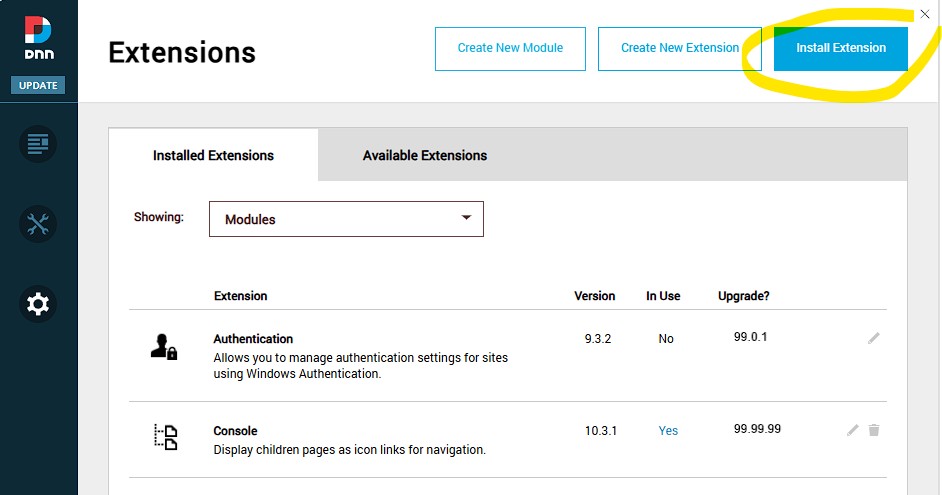Viewport: 942px width, 495px height.
Task: Click the Version column header
Action: [x=594, y=296]
